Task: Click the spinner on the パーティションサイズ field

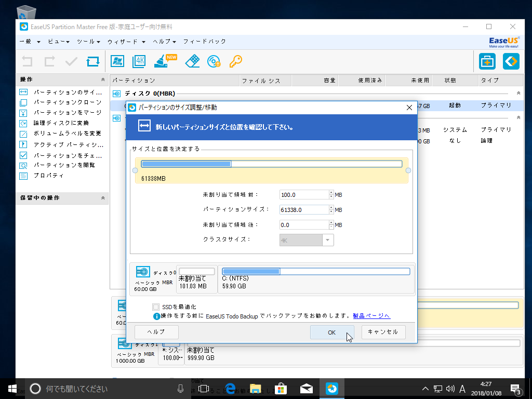Action: tap(331, 210)
